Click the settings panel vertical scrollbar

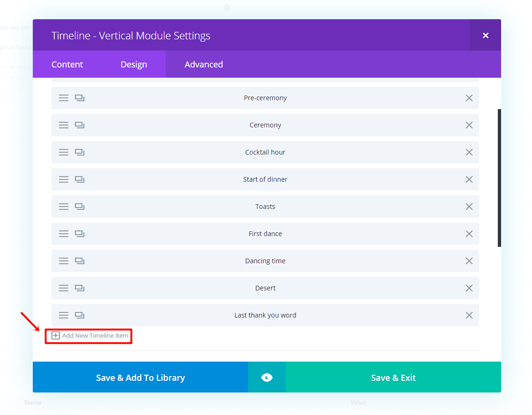[499, 178]
